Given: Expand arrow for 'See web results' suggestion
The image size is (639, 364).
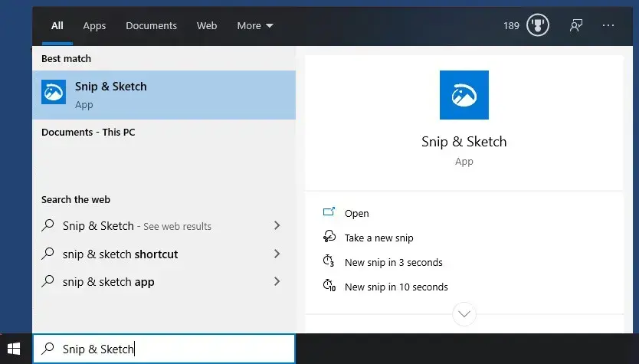Looking at the screenshot, I should [277, 225].
